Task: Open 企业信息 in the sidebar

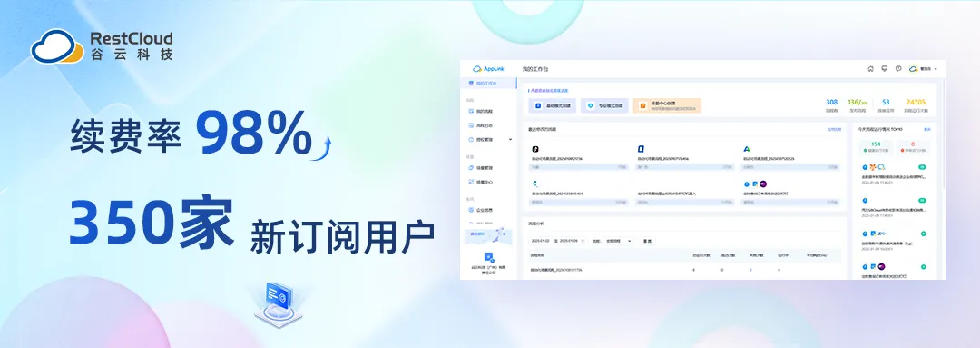Action: click(x=481, y=210)
